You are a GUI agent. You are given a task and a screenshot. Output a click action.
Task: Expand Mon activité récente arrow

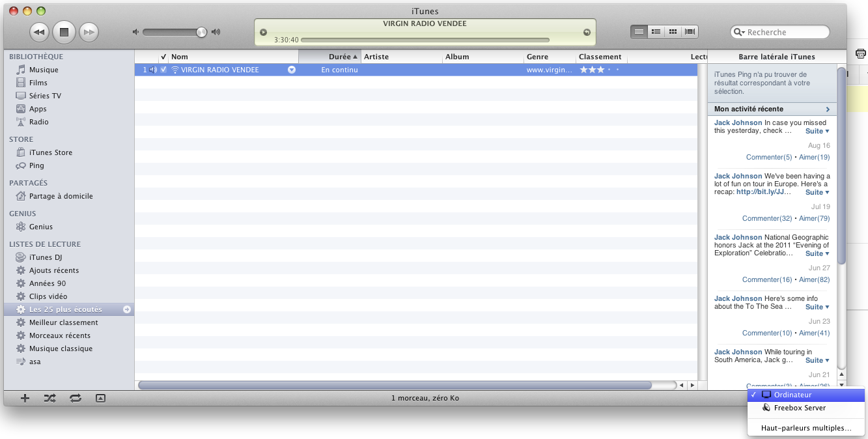click(828, 109)
